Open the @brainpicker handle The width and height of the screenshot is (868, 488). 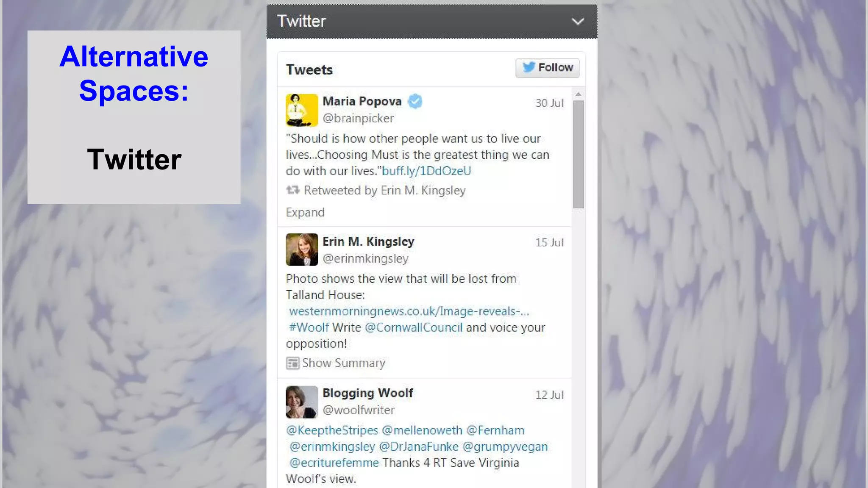coord(358,118)
